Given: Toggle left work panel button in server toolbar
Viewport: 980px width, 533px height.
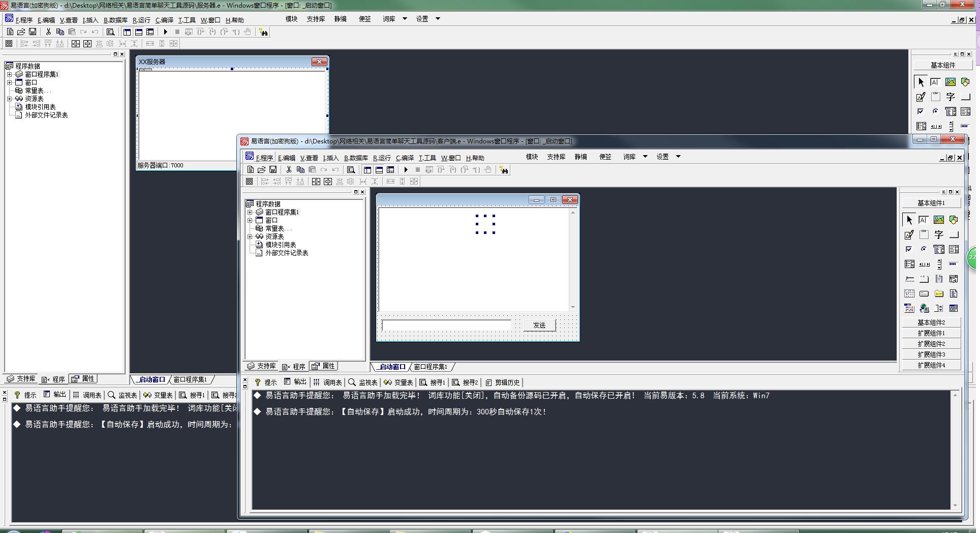Looking at the screenshot, I should pos(127,32).
